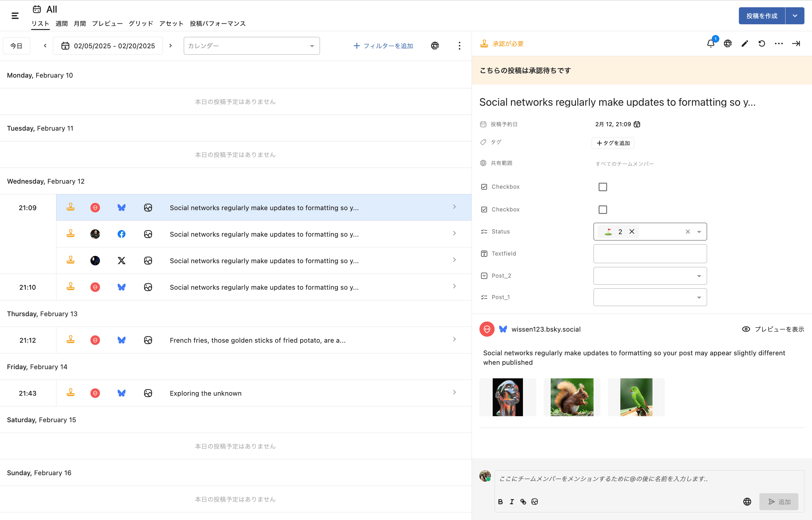812x520 pixels.
Task: Click the revert history arrow icon
Action: tap(761, 44)
